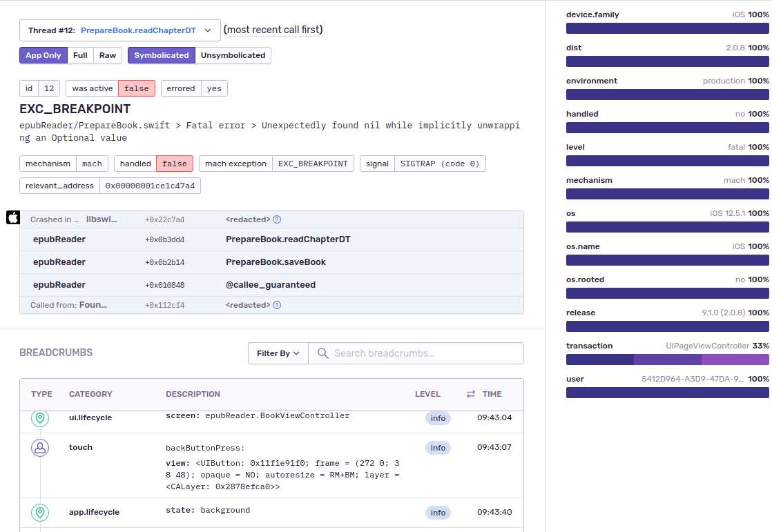Click the TYPE column header

pos(41,394)
